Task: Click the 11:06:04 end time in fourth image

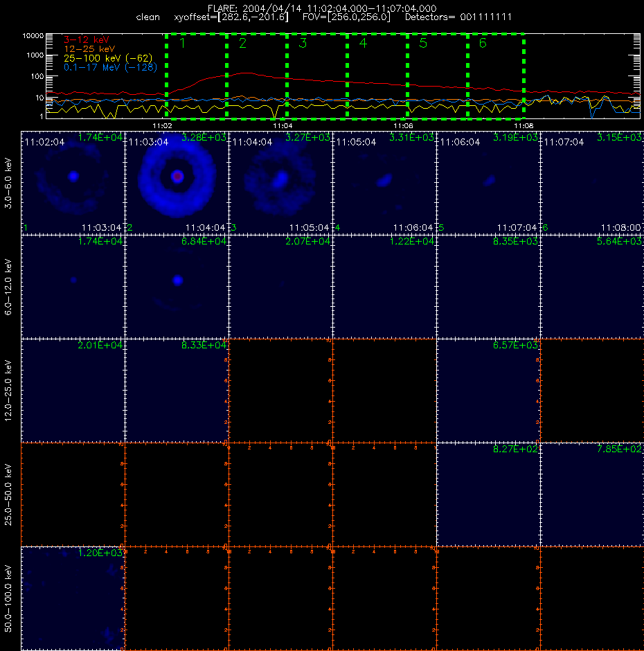Action: coord(413,228)
